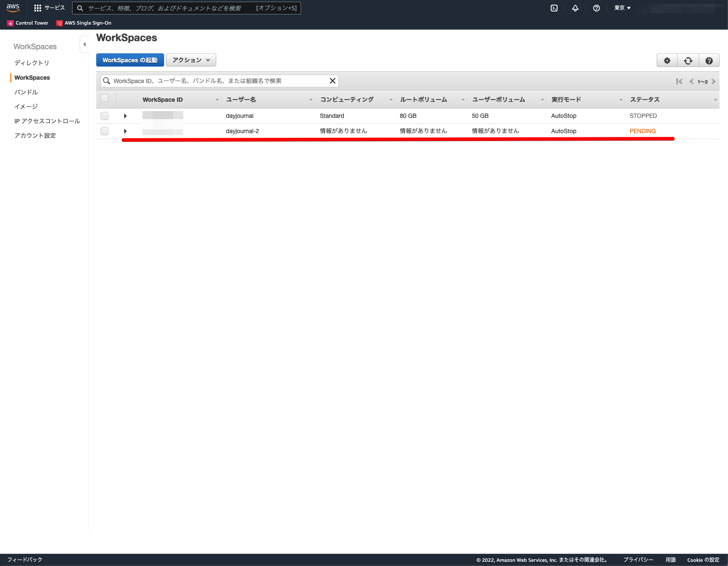Image resolution: width=728 pixels, height=566 pixels.
Task: Select all rows with the header checkbox
Action: tap(104, 98)
